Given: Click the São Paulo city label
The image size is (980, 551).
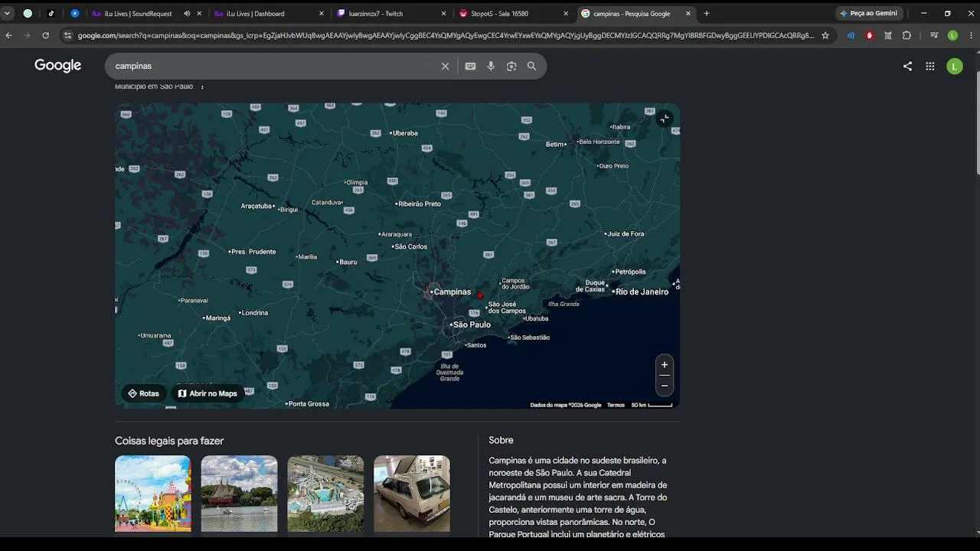Looking at the screenshot, I should 470,324.
